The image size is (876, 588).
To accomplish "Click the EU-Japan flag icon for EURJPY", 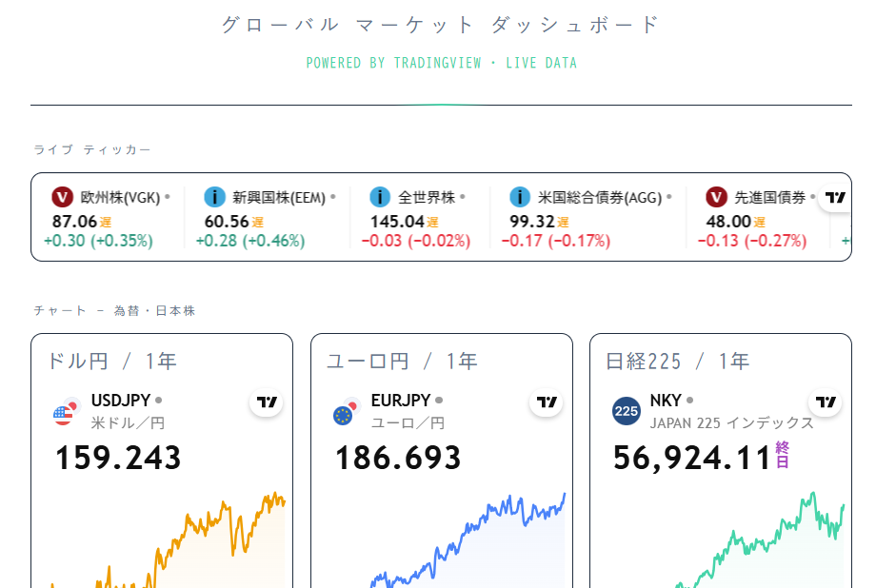I will click(347, 412).
